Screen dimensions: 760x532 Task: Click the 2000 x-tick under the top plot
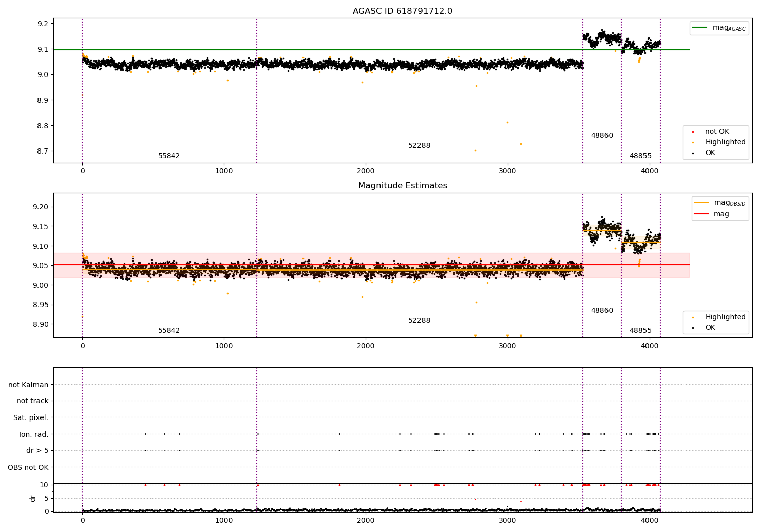coord(366,171)
